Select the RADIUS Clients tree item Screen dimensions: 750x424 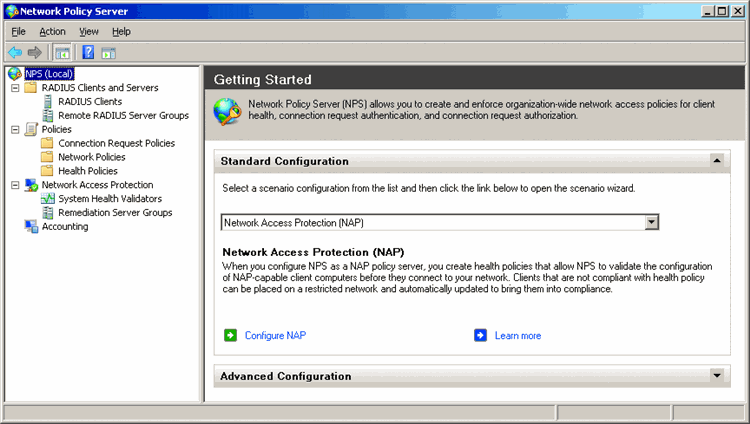click(x=90, y=101)
